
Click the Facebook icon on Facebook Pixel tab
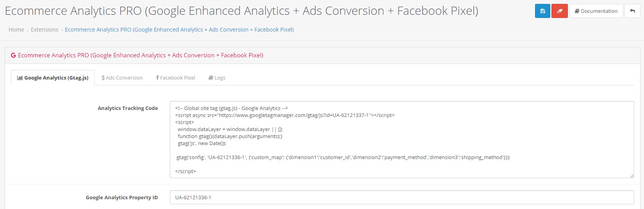(157, 78)
